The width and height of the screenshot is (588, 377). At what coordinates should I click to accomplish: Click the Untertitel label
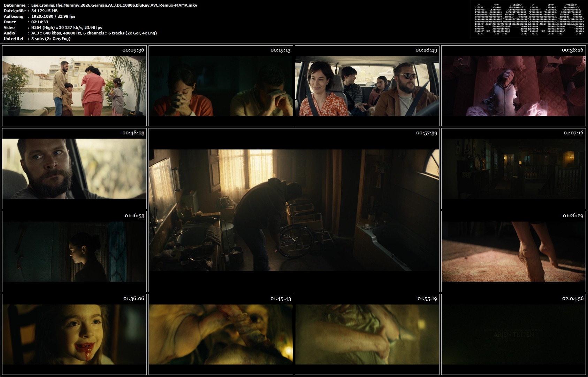click(x=13, y=39)
